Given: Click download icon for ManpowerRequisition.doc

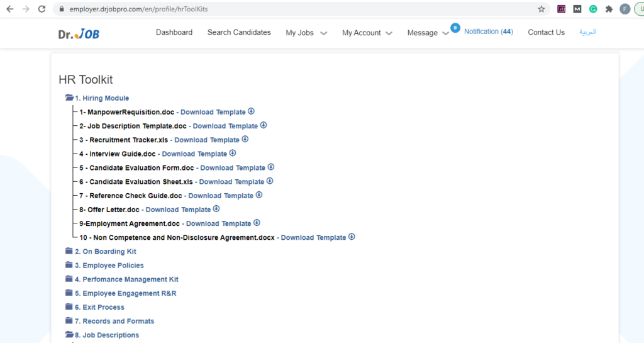Looking at the screenshot, I should point(251,111).
